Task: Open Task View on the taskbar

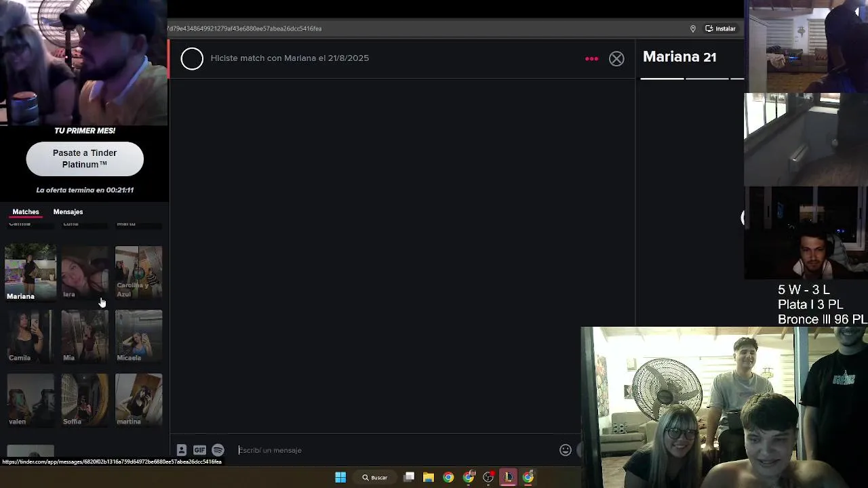Action: click(x=409, y=477)
